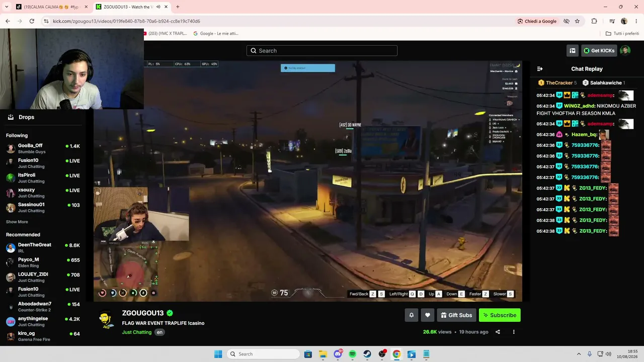The height and width of the screenshot is (362, 644).
Task: Open itsPiroli channel in Following list
Action: click(x=43, y=178)
